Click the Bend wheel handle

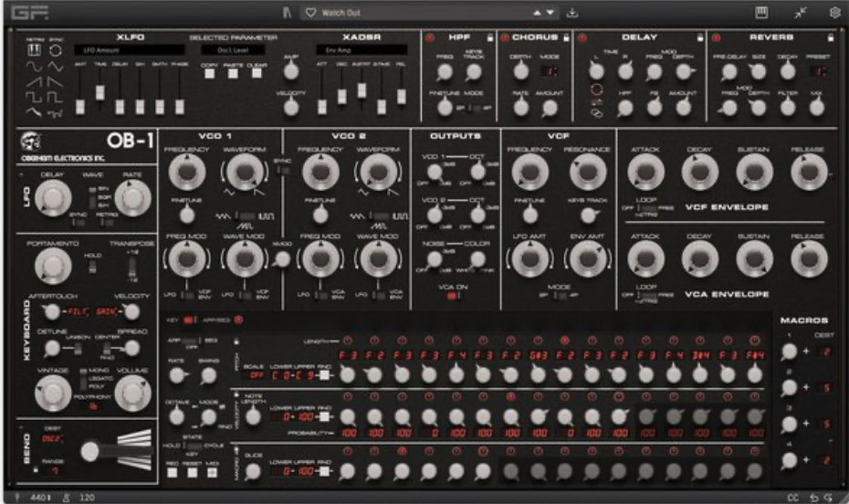[89, 451]
